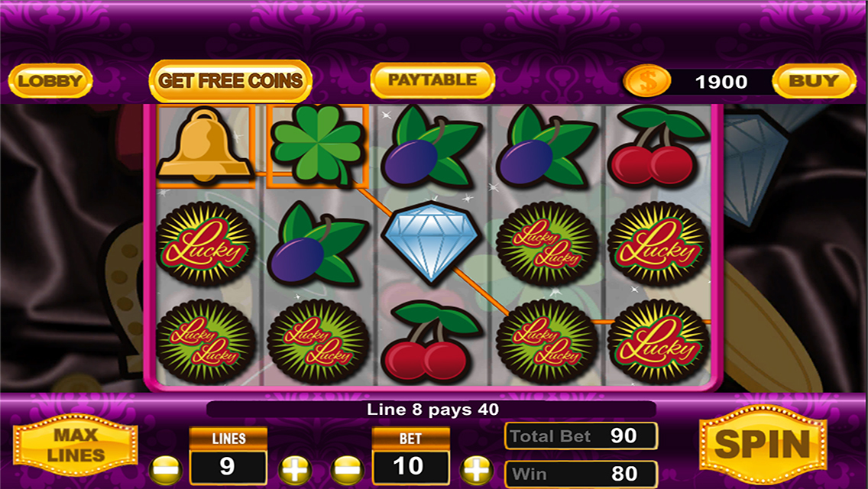Click the plum symbol in the second reel's middle row
This screenshot has width=868, height=489.
click(x=317, y=242)
